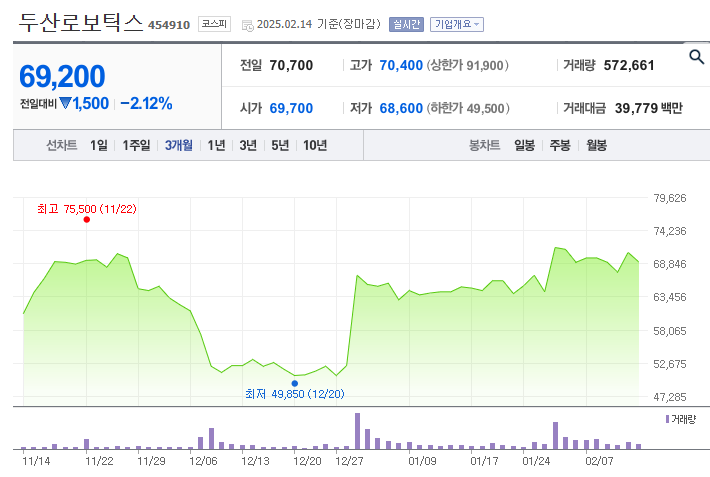This screenshot has width=710, height=477.
Task: Click the magnifier search icon
Action: coord(696,57)
